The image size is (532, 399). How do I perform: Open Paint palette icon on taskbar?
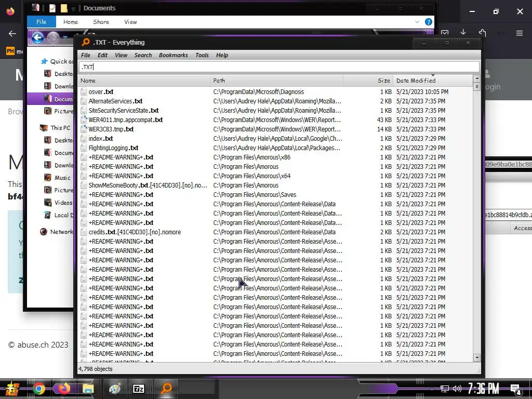coord(115,389)
